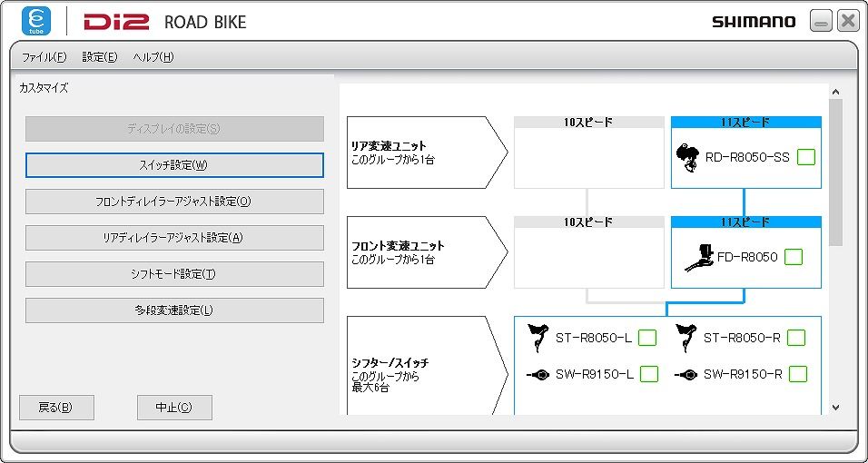Click the FD-R8050 front derailleur icon
868x463 pixels.
(700, 258)
